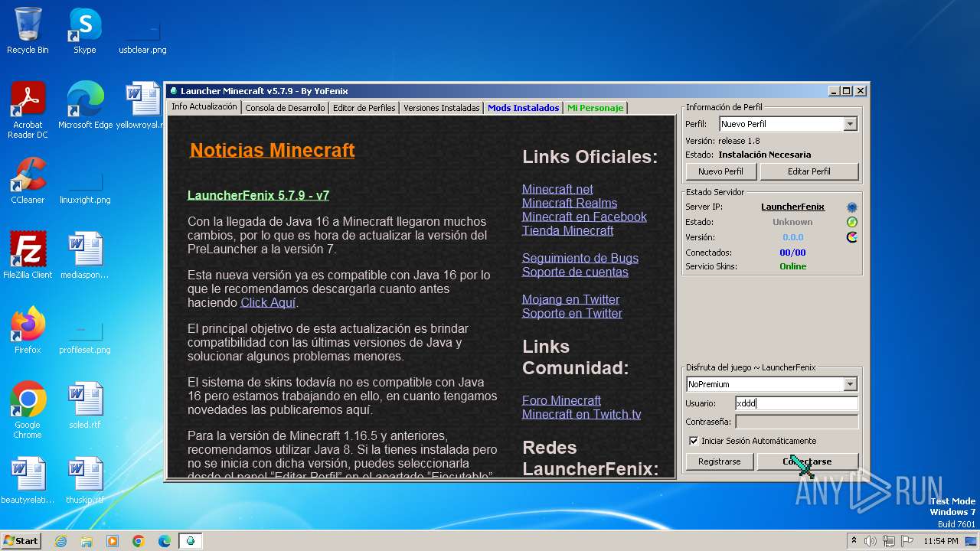
Task: Open File Explorer in the taskbar
Action: tap(87, 541)
